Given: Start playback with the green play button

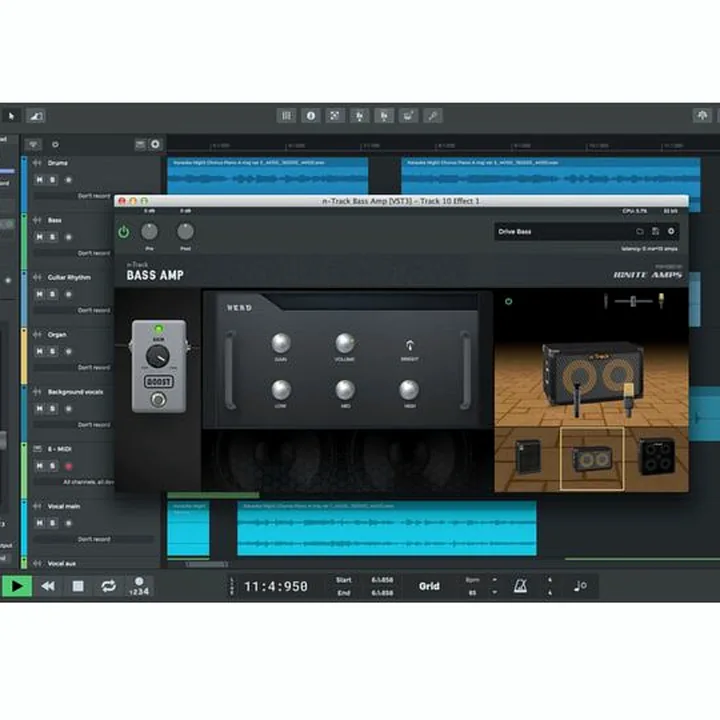Looking at the screenshot, I should pyautogui.click(x=17, y=586).
